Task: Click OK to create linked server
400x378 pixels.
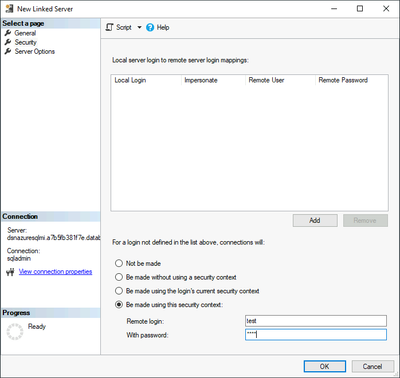Action: [325, 366]
